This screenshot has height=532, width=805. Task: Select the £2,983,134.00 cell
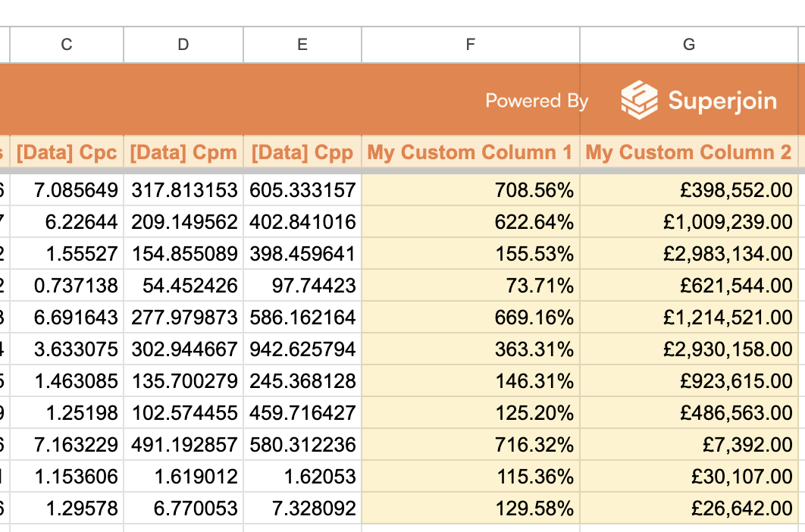pyautogui.click(x=689, y=254)
